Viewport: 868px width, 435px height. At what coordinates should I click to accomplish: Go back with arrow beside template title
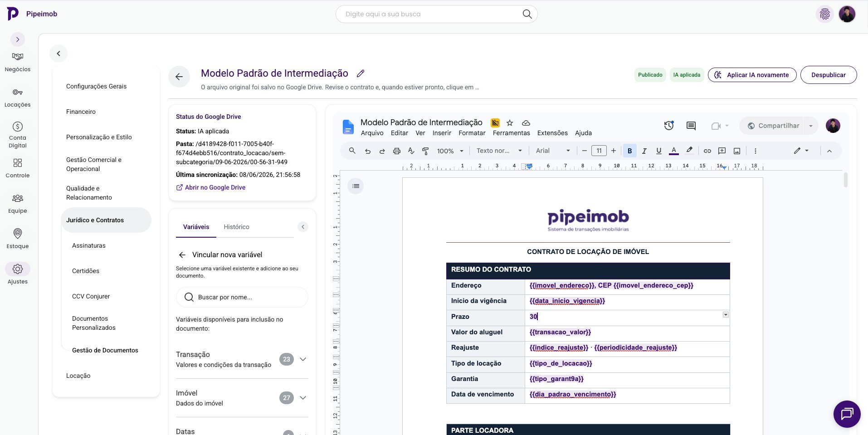click(x=179, y=77)
